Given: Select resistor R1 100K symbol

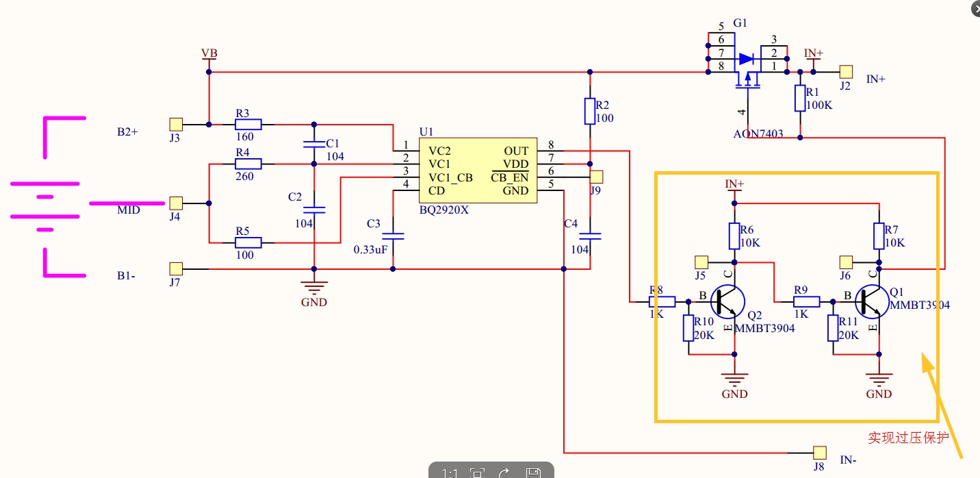Looking at the screenshot, I should (x=800, y=99).
